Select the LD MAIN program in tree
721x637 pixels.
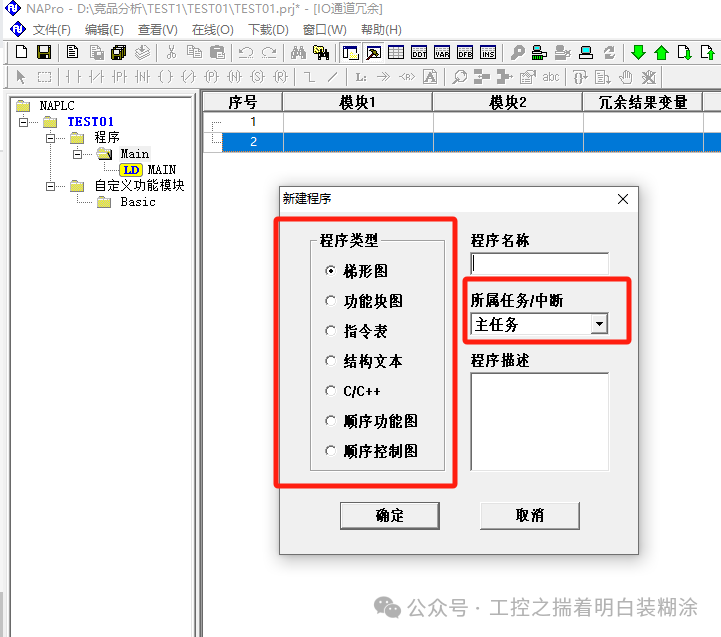[148, 170]
